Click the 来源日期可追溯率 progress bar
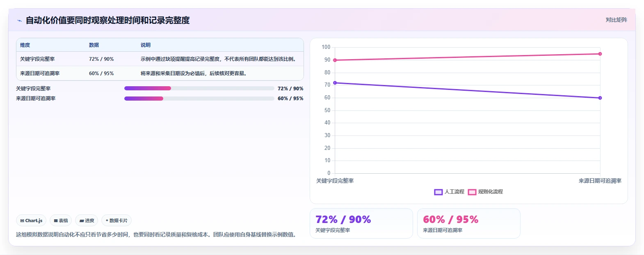This screenshot has width=644, height=255. pos(199,99)
